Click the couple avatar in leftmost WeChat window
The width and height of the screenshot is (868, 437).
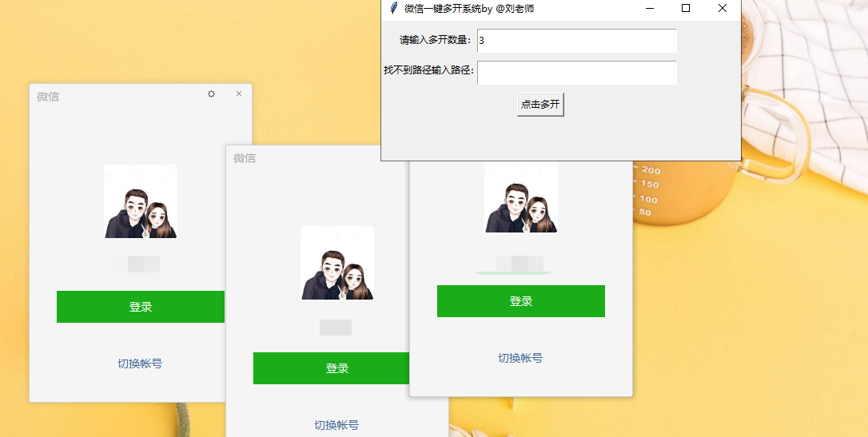click(x=141, y=201)
